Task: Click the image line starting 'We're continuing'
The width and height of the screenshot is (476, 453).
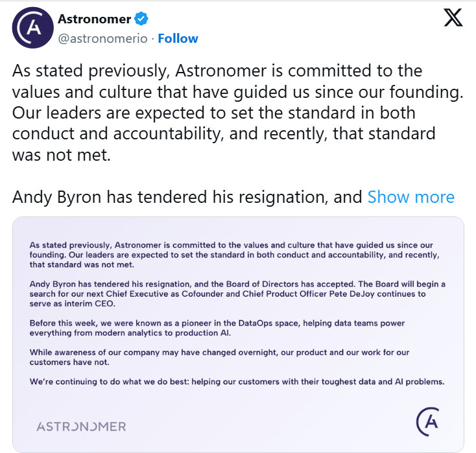Action: pos(237,382)
